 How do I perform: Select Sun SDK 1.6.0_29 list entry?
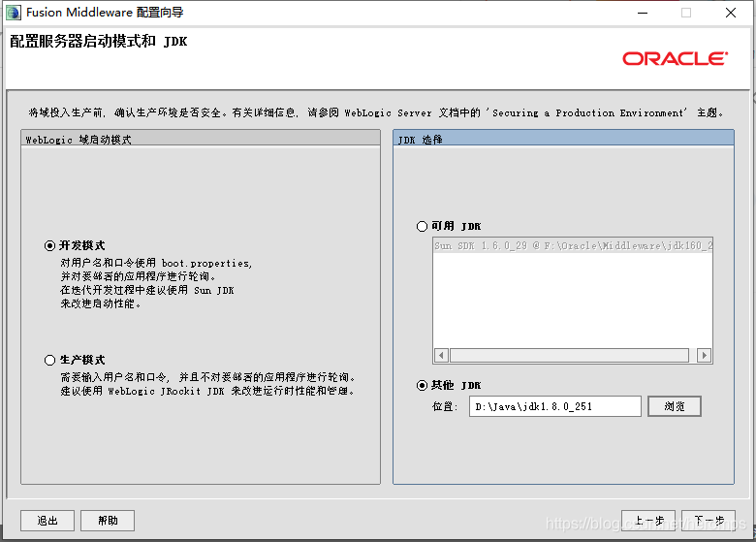573,246
